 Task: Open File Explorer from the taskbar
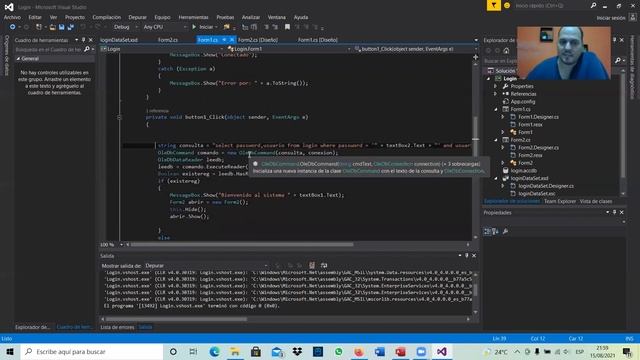[x=235, y=351]
